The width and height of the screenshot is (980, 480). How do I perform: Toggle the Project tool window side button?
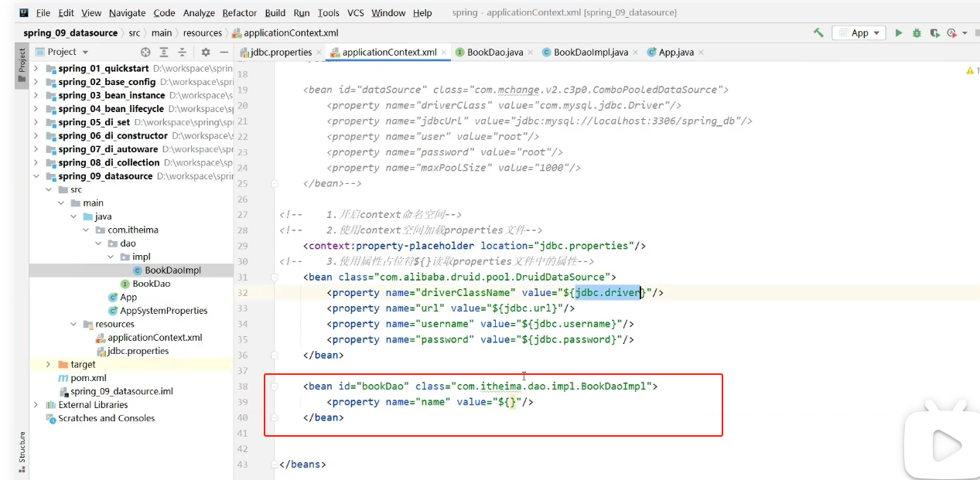click(x=22, y=67)
